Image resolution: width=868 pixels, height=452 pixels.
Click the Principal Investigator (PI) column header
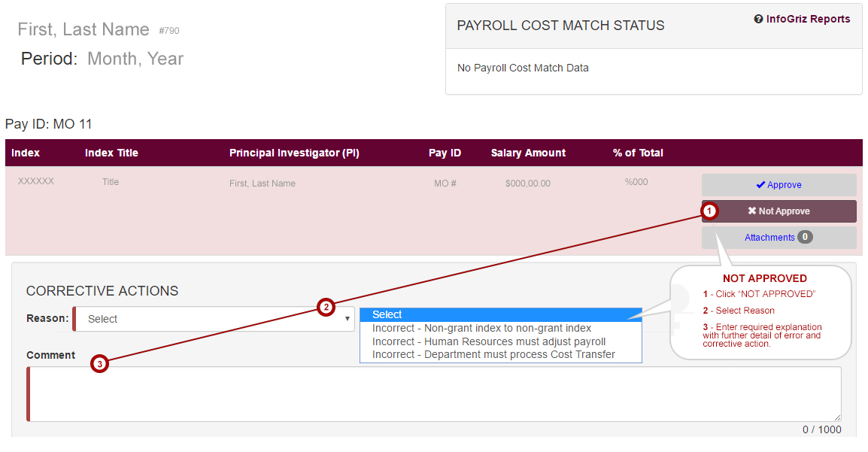coord(294,153)
